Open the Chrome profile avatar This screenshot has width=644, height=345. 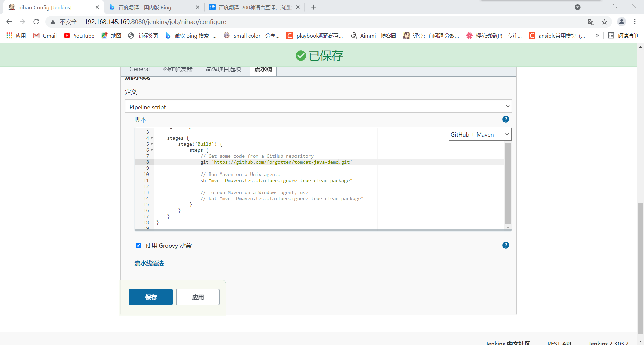coord(621,22)
